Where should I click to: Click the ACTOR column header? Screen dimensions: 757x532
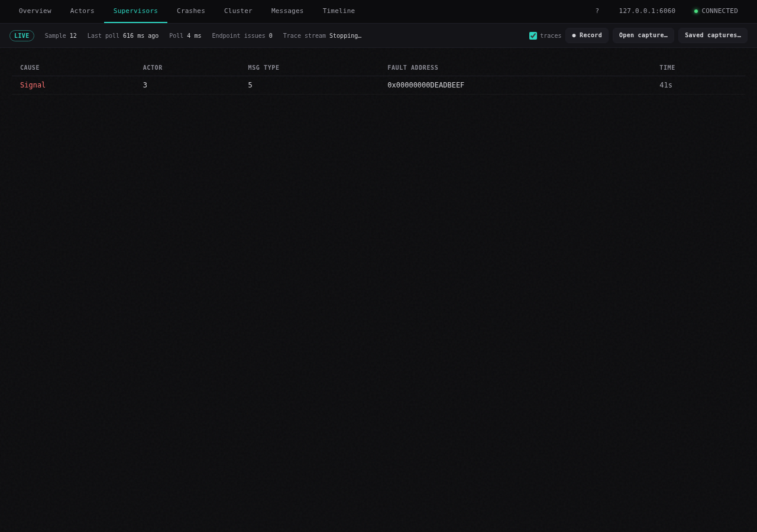point(153,68)
